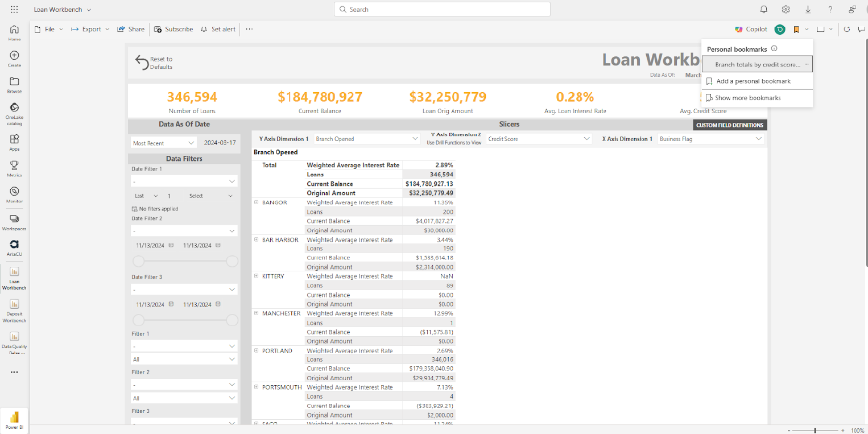The height and width of the screenshot is (434, 868).
Task: Open Copilot from the toolbar
Action: (x=751, y=29)
